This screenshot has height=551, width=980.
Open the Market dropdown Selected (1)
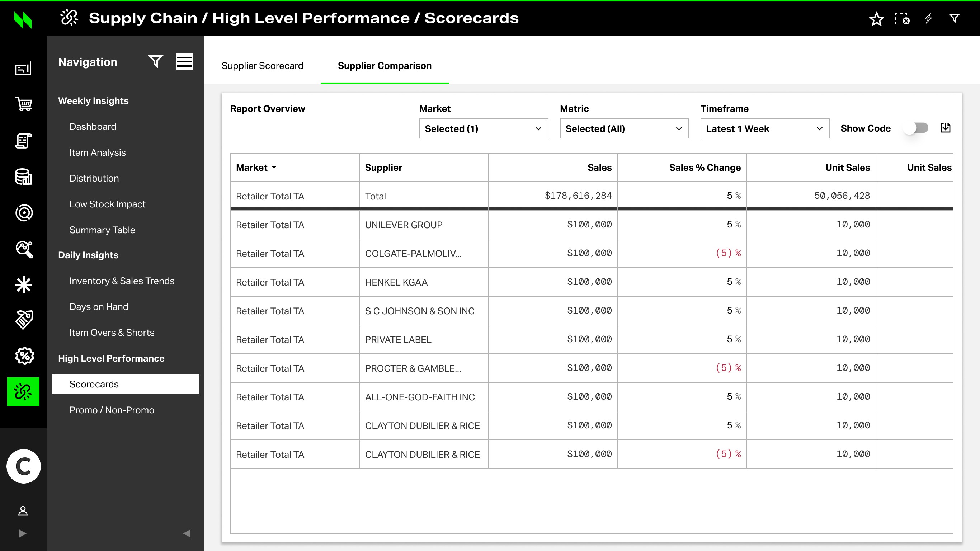point(483,129)
